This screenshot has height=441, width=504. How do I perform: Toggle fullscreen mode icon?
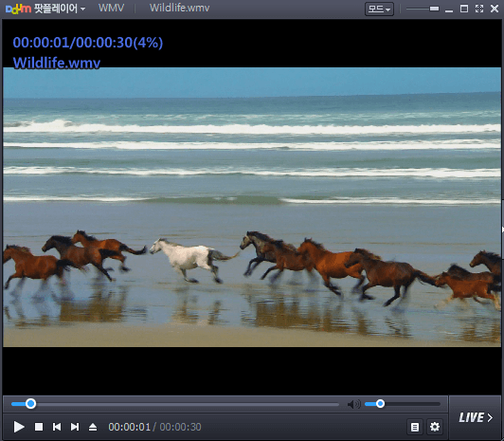(x=479, y=9)
